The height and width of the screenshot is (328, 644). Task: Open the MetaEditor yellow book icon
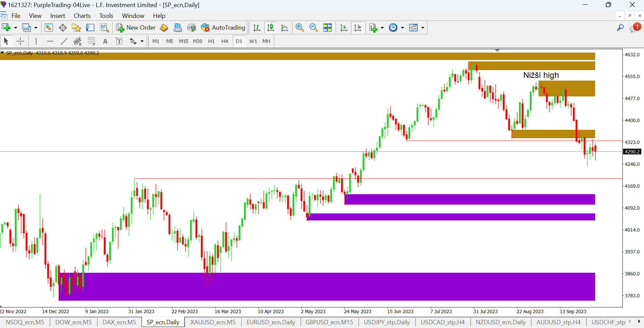[164, 28]
